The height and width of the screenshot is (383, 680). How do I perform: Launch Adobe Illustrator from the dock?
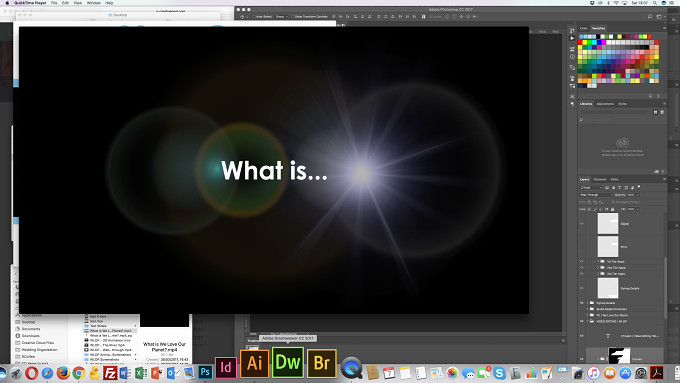click(x=255, y=363)
